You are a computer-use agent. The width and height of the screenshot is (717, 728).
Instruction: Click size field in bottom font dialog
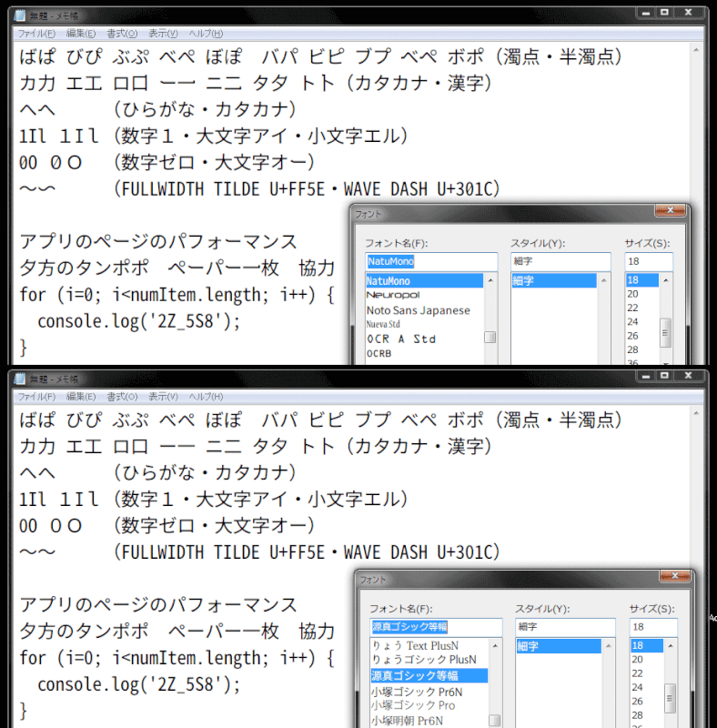pyautogui.click(x=653, y=627)
